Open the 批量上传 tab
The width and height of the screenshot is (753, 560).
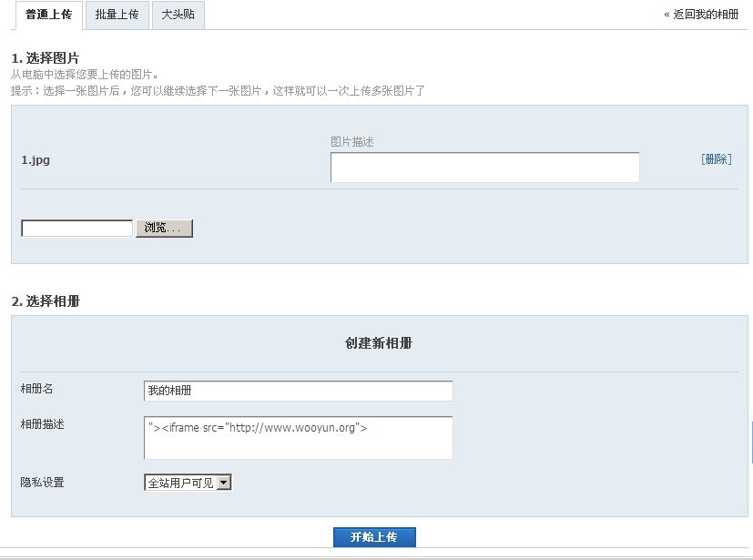click(117, 15)
